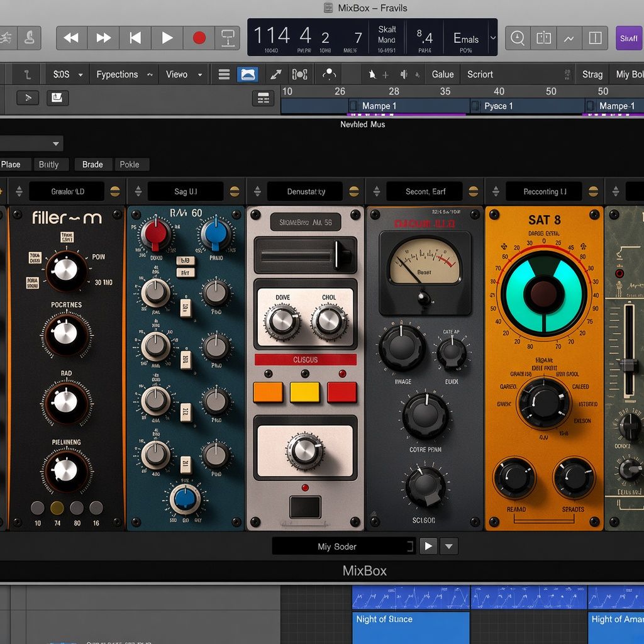
Task: Start playback with the main Play button
Action: pyautogui.click(x=167, y=38)
